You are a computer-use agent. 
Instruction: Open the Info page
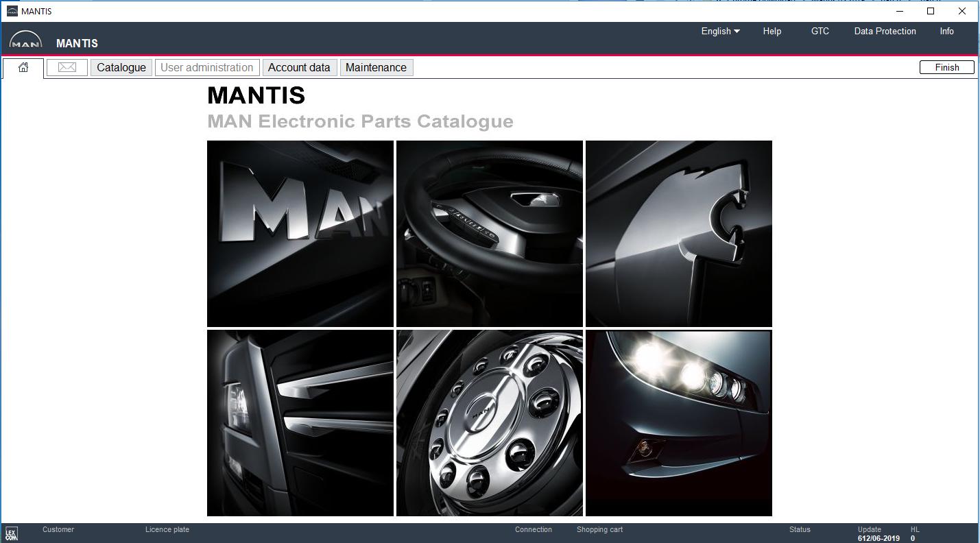point(946,31)
